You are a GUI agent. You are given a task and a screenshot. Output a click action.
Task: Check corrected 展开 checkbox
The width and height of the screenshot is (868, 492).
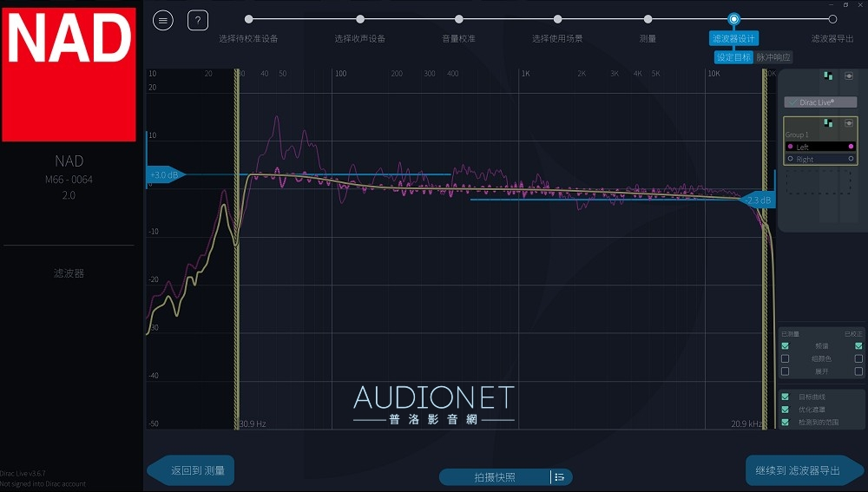858,371
